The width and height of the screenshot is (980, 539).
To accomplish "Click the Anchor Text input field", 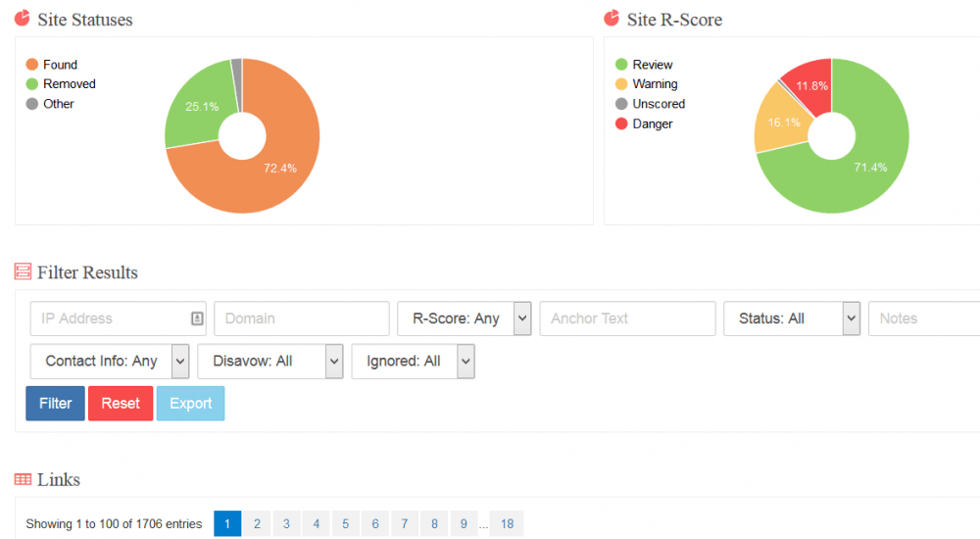I will click(627, 318).
